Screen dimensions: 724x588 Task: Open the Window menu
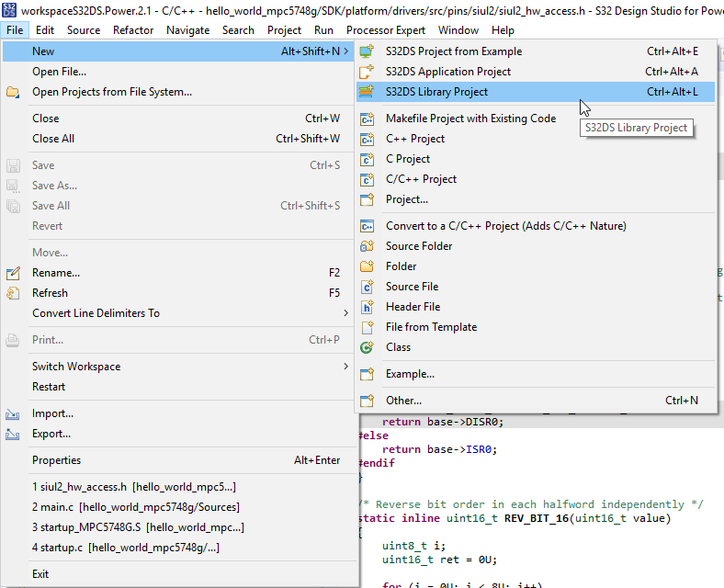point(458,30)
